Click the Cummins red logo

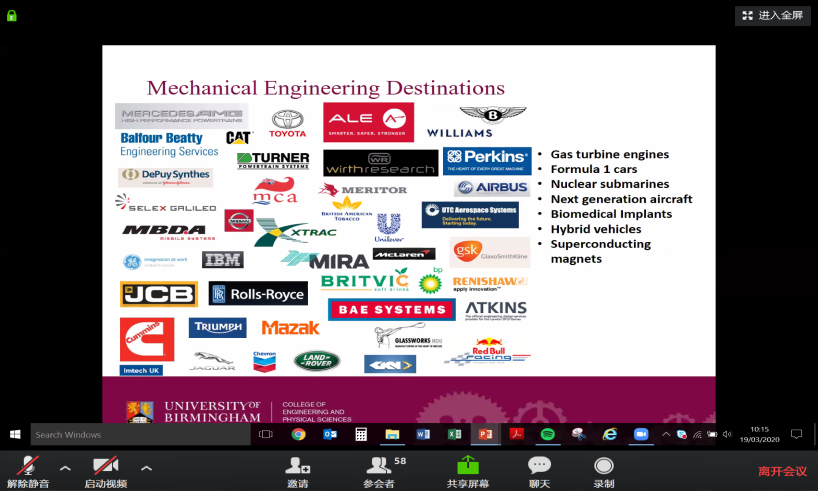[x=147, y=340]
